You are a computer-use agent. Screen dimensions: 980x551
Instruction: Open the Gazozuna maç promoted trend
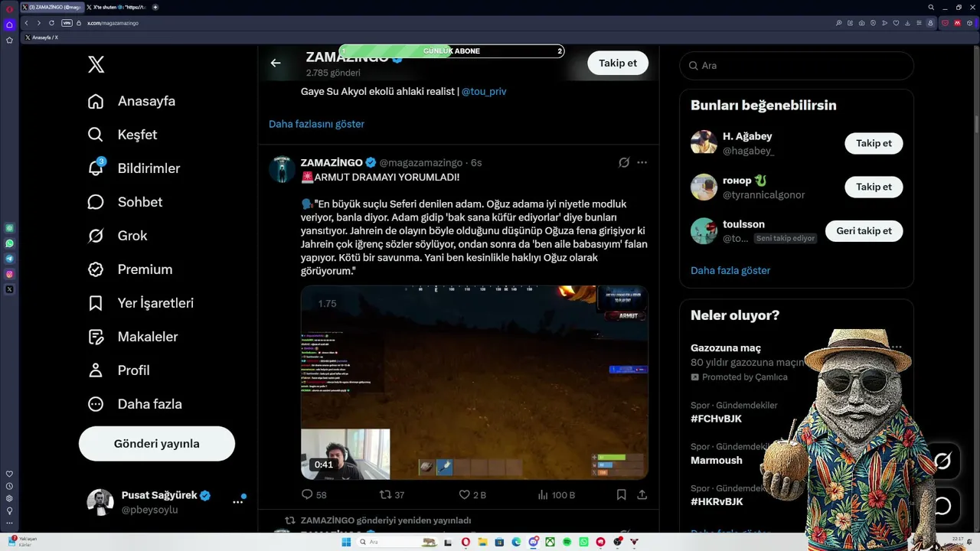726,348
